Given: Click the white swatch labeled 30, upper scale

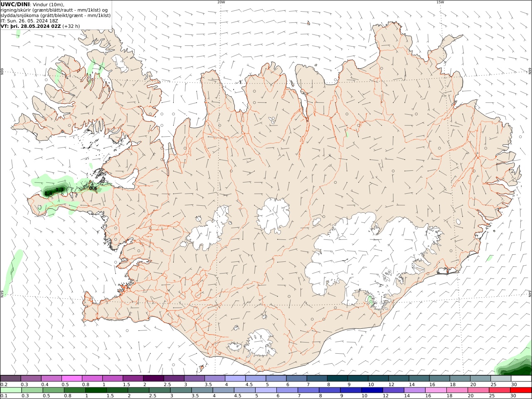Looking at the screenshot, I should 521,378.
